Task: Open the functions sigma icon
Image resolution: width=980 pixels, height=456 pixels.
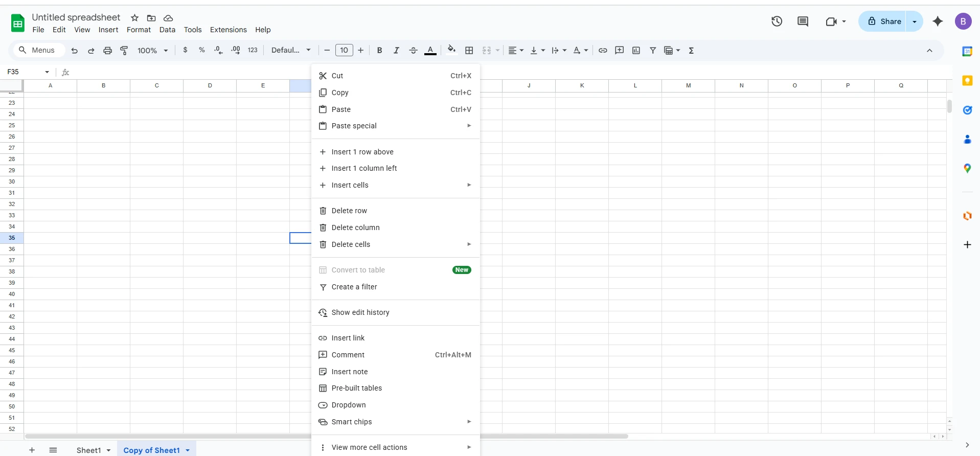Action: [691, 51]
